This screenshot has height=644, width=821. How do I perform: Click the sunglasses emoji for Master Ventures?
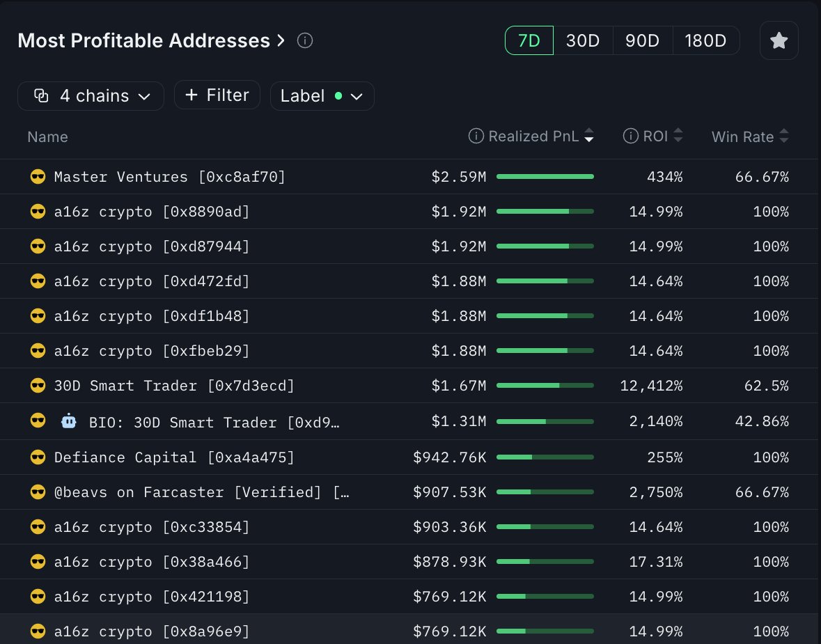38,176
